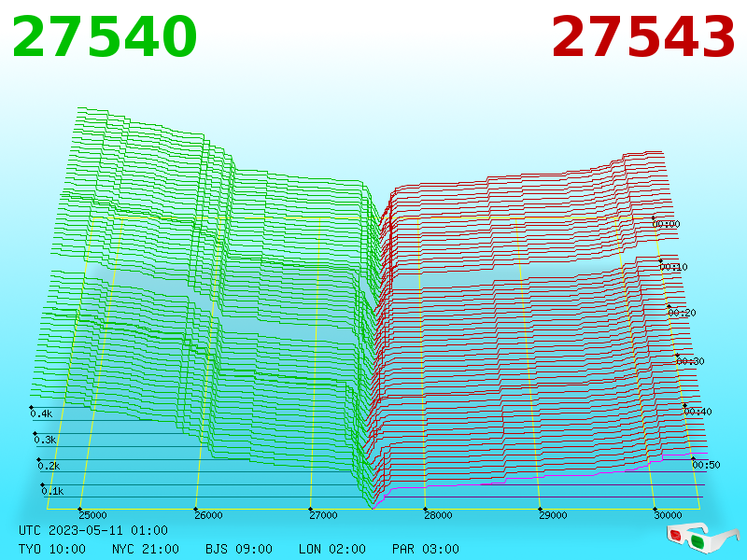Image resolution: width=747 pixels, height=560 pixels.
Task: Click the 00:20 time axis label
Action: pyautogui.click(x=683, y=313)
